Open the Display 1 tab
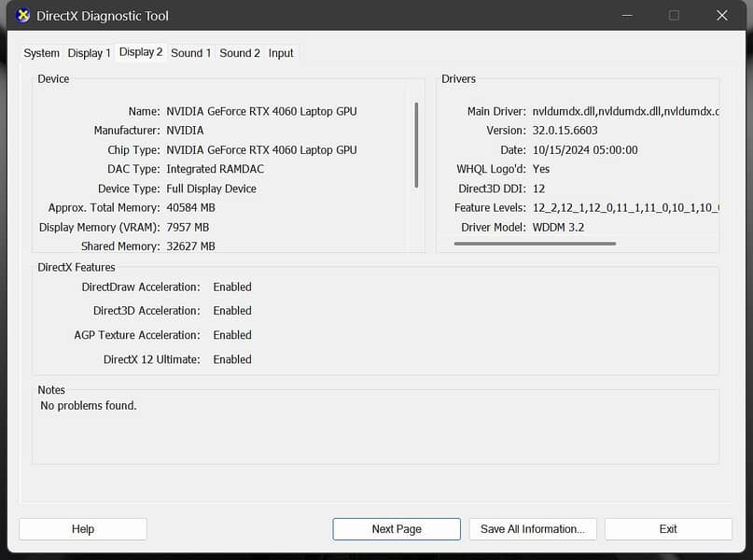Screen dimensions: 753x560 coord(90,53)
